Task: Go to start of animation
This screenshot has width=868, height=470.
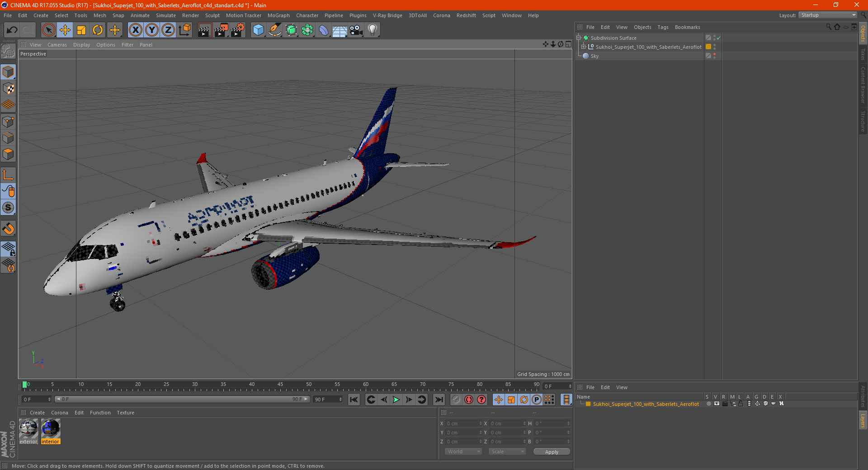Action: click(354, 399)
